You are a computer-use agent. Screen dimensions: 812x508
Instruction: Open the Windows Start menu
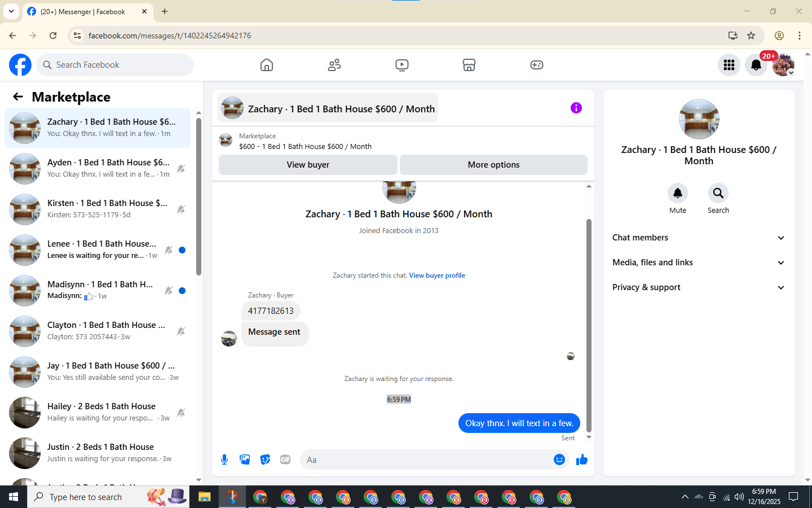(14, 497)
